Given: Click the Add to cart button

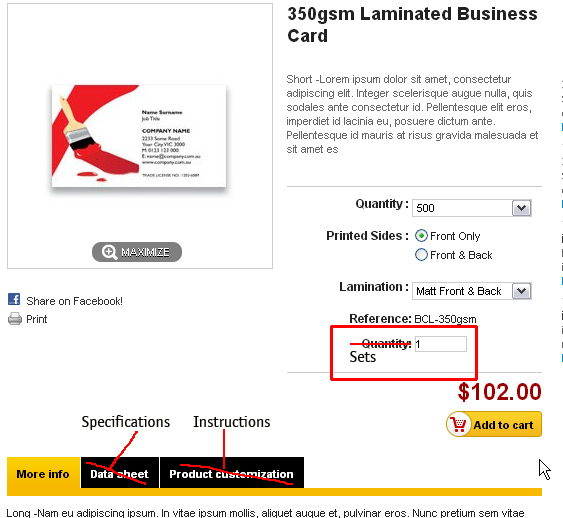Looking at the screenshot, I should (x=494, y=424).
